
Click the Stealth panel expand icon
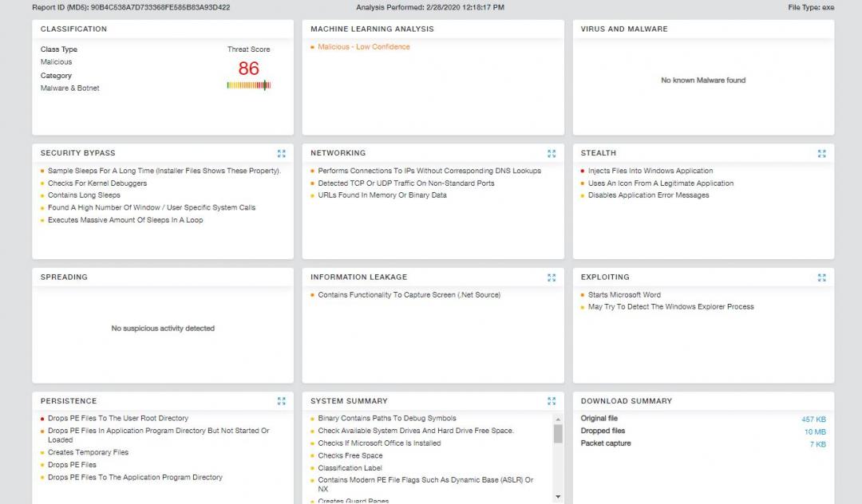click(821, 153)
